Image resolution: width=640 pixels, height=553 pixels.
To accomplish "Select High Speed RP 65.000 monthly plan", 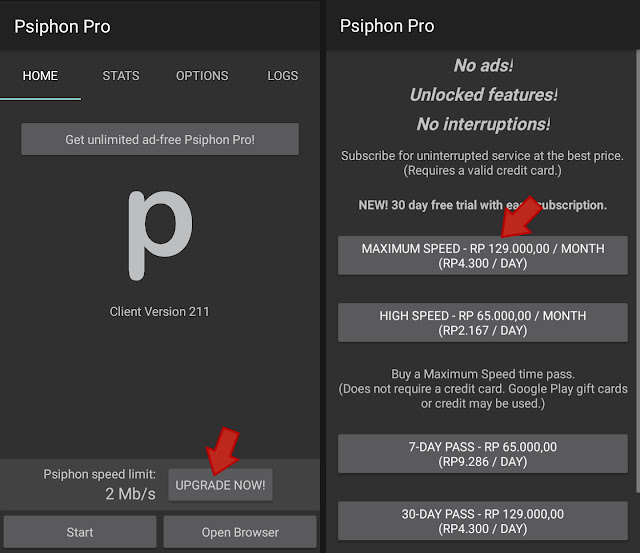I will coord(483,322).
